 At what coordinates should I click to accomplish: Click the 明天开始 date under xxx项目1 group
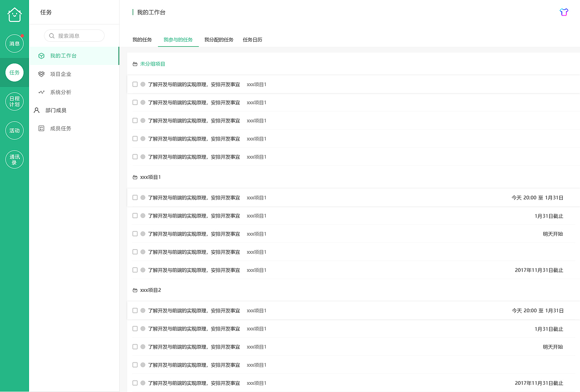coord(553,234)
